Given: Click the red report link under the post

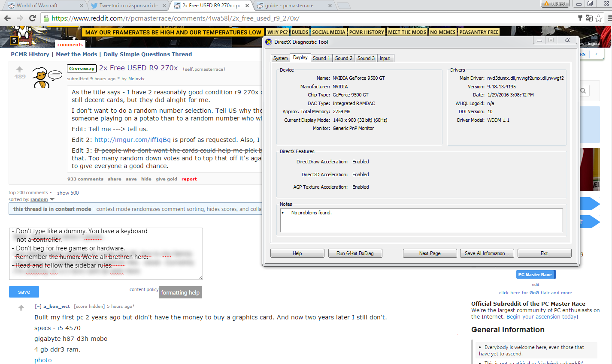Looking at the screenshot, I should (189, 179).
